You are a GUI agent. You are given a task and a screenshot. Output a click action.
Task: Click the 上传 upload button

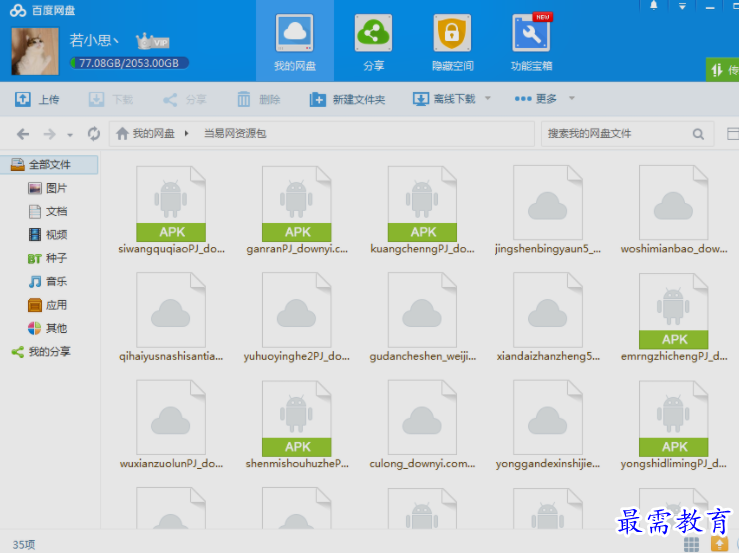tap(37, 99)
